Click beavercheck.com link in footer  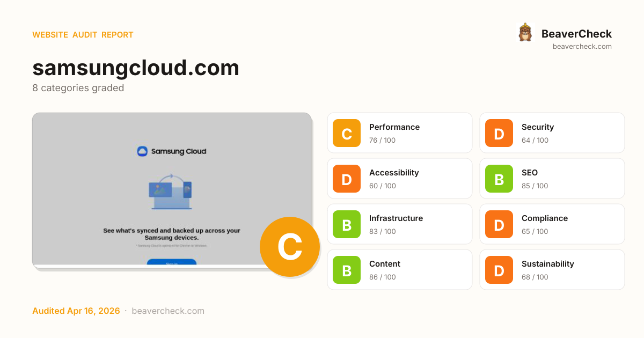click(168, 311)
